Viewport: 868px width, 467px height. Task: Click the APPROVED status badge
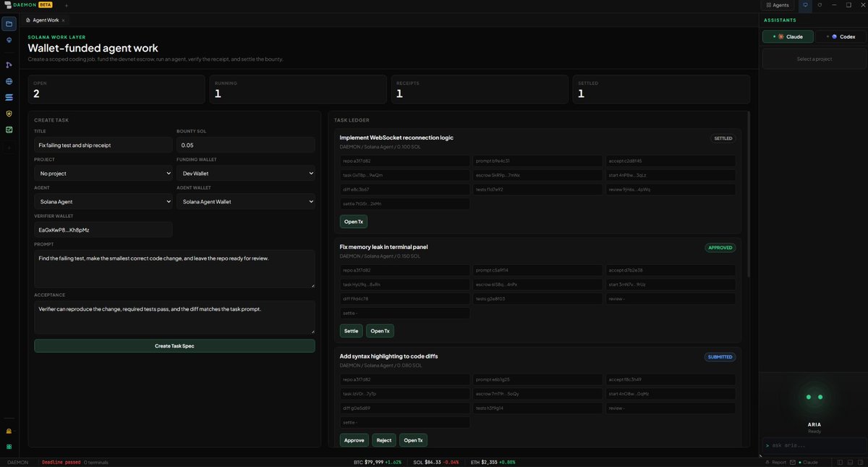pos(720,248)
